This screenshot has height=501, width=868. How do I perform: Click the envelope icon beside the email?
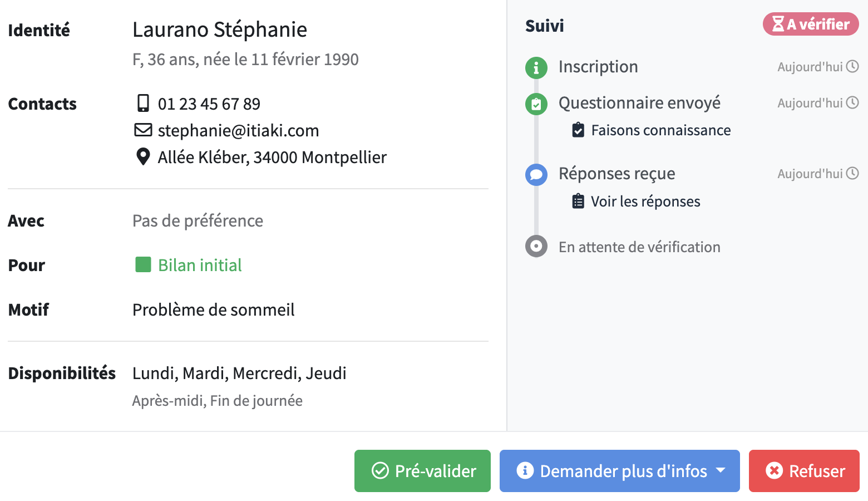click(143, 130)
